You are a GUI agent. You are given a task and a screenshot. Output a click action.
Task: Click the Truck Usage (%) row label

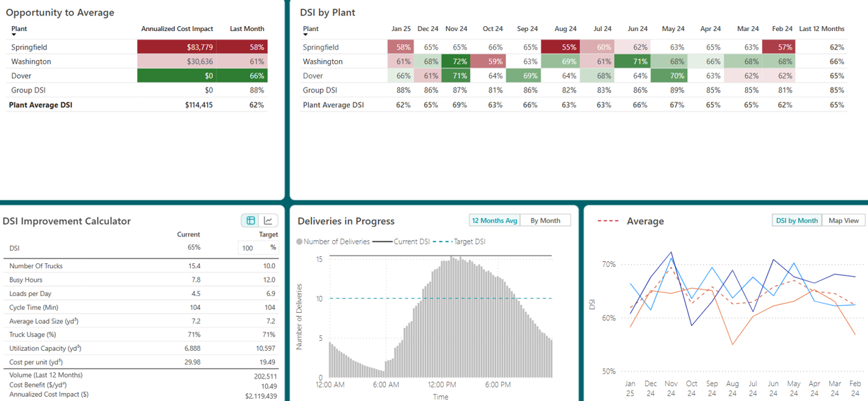pyautogui.click(x=33, y=335)
